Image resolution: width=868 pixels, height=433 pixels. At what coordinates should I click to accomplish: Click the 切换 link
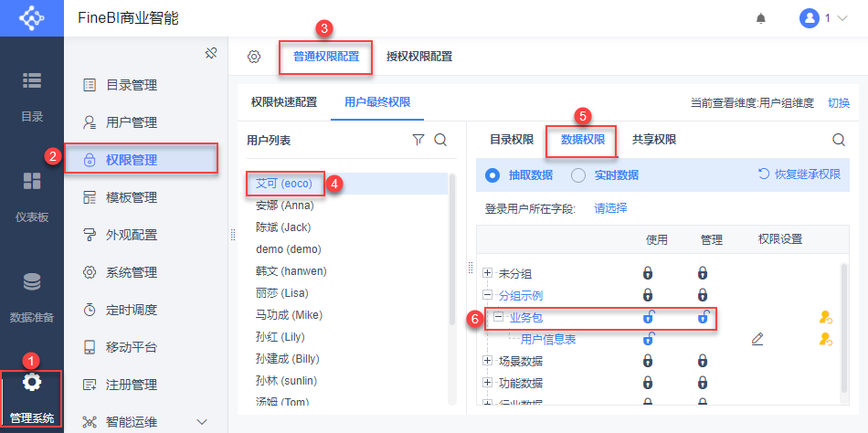(x=838, y=102)
